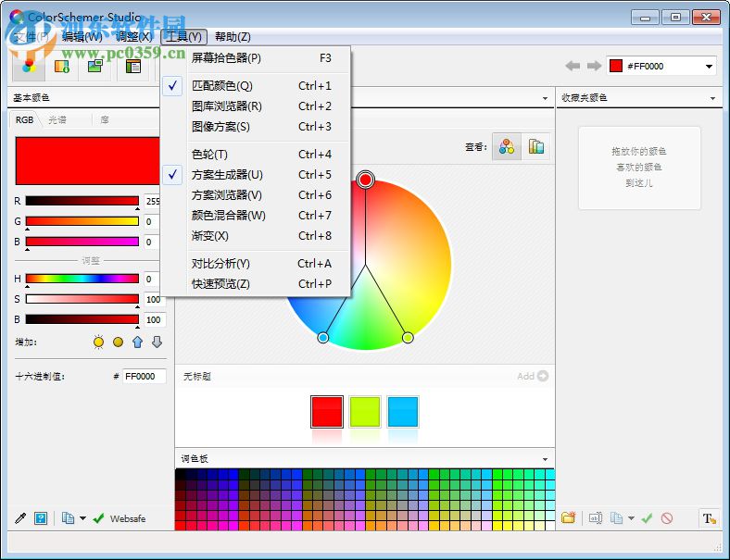Click the R red channel slider
Screen dimensions: 730x560
82,201
